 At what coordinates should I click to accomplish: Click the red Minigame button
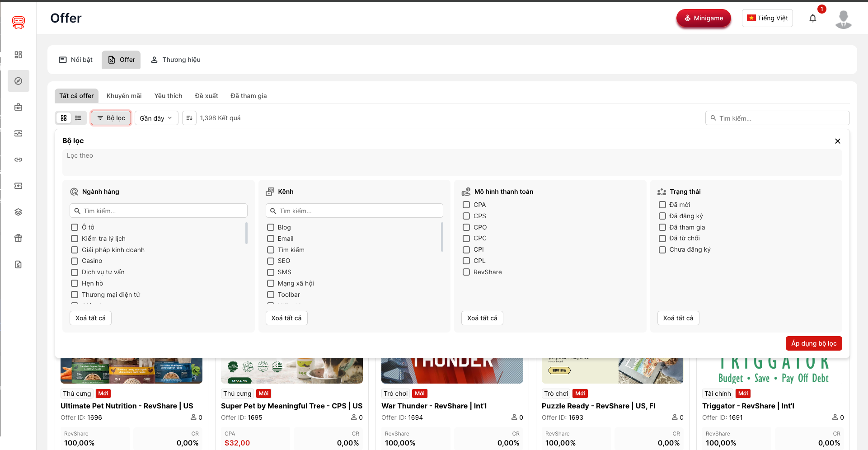coord(703,18)
